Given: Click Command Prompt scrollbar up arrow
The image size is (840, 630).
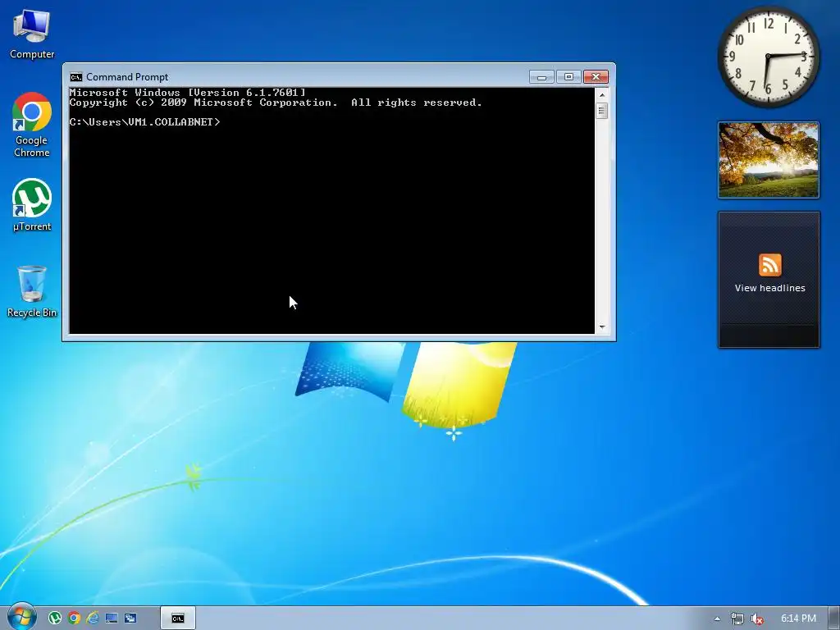Looking at the screenshot, I should click(x=602, y=95).
